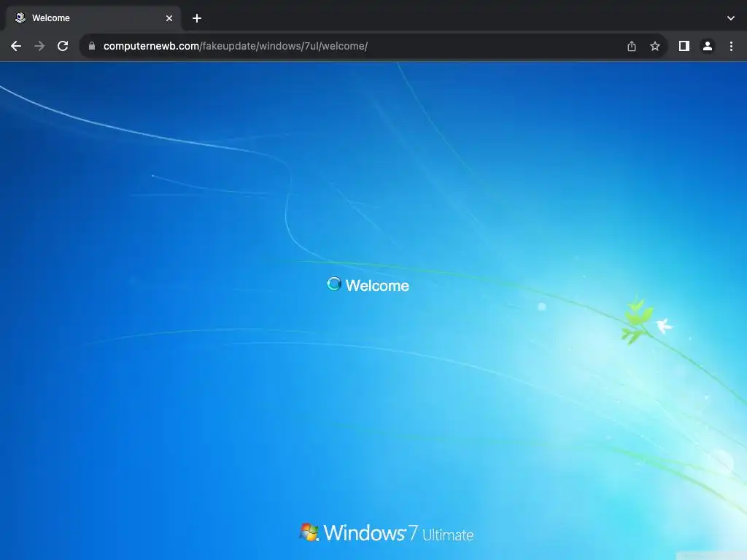Viewport: 747px width, 560px height.
Task: Click the spinning loading circle
Action: (334, 284)
